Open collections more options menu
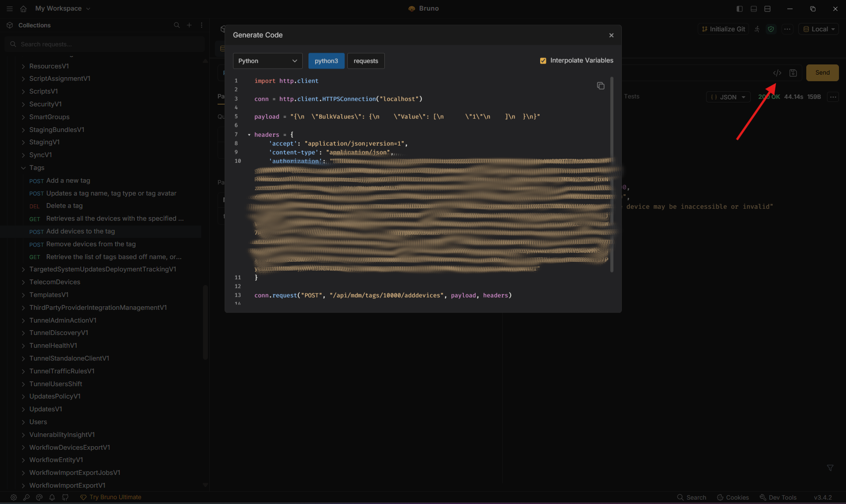 202,25
